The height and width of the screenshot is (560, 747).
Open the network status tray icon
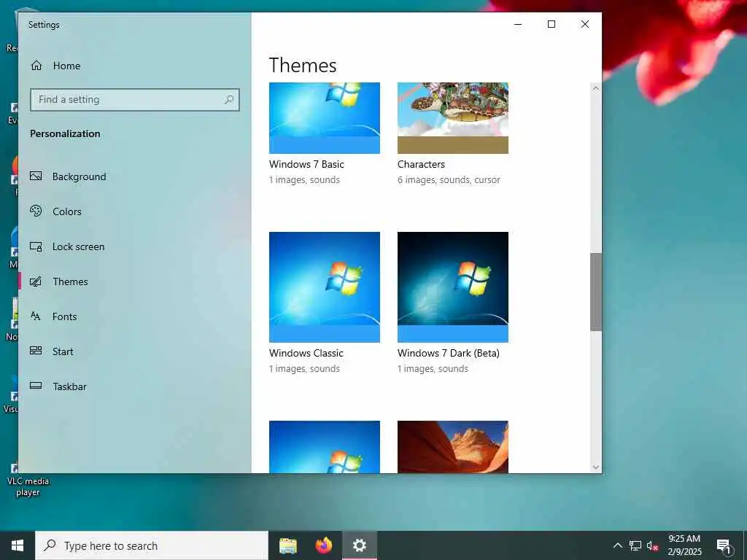(635, 545)
